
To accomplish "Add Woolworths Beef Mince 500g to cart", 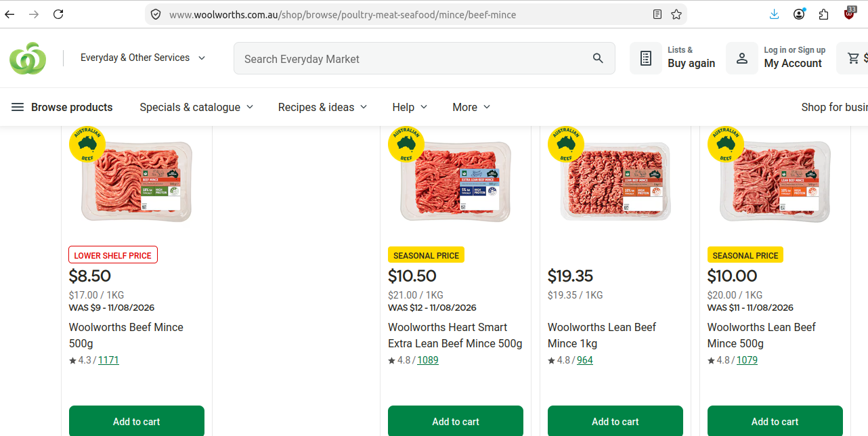I will 137,421.
